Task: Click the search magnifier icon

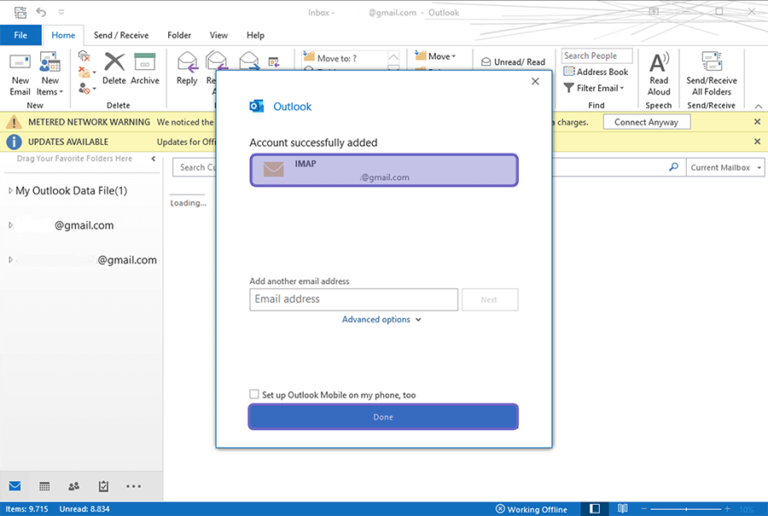Action: [x=674, y=167]
